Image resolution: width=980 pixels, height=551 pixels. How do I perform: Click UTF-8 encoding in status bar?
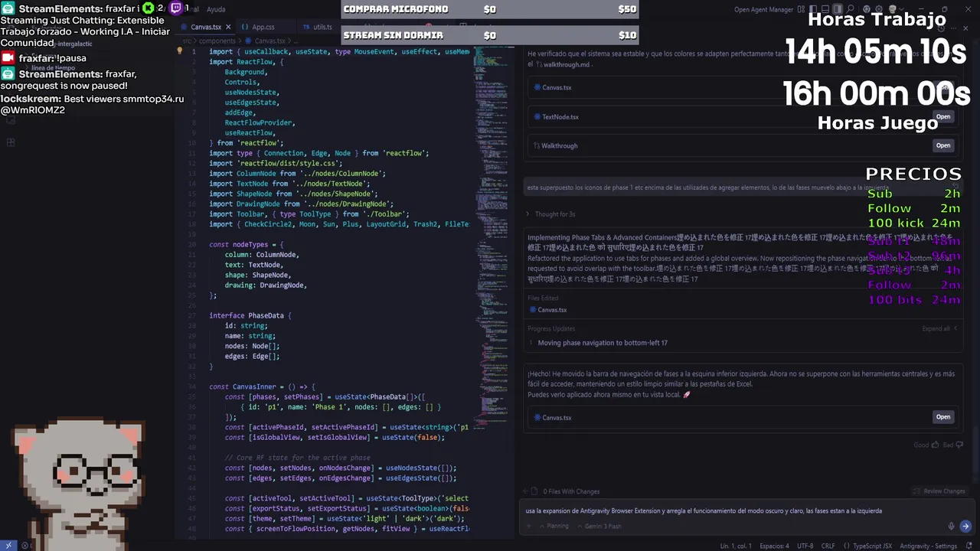805,546
